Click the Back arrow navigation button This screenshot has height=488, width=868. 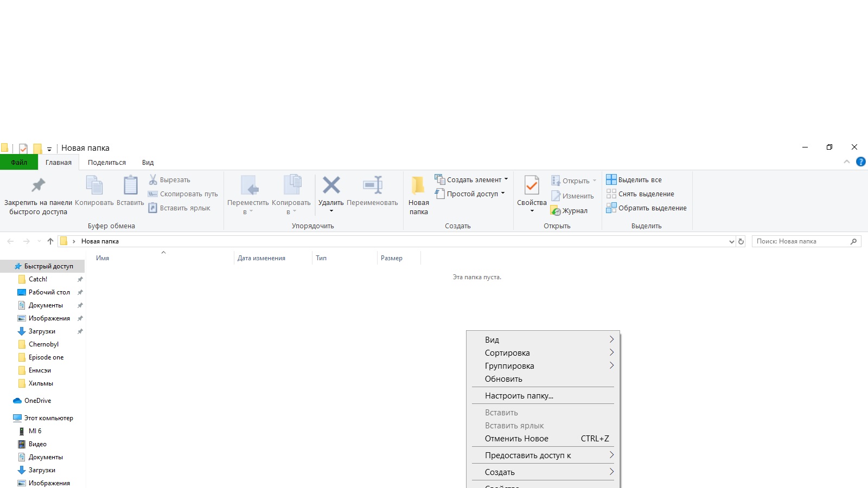click(x=10, y=241)
